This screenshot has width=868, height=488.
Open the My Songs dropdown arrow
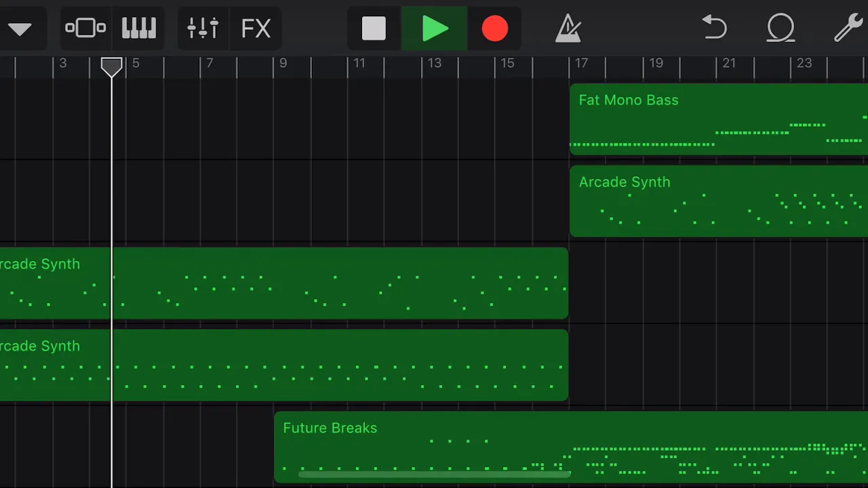click(20, 29)
